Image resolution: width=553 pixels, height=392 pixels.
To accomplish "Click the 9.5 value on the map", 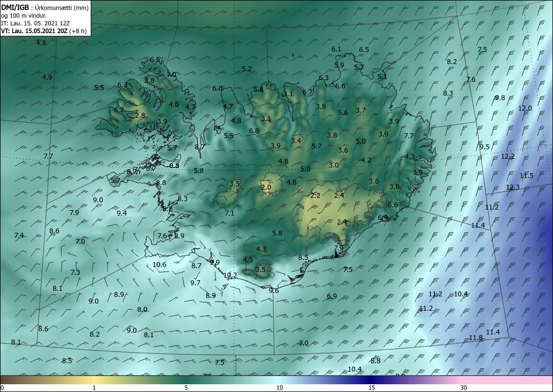I will click(x=484, y=147).
